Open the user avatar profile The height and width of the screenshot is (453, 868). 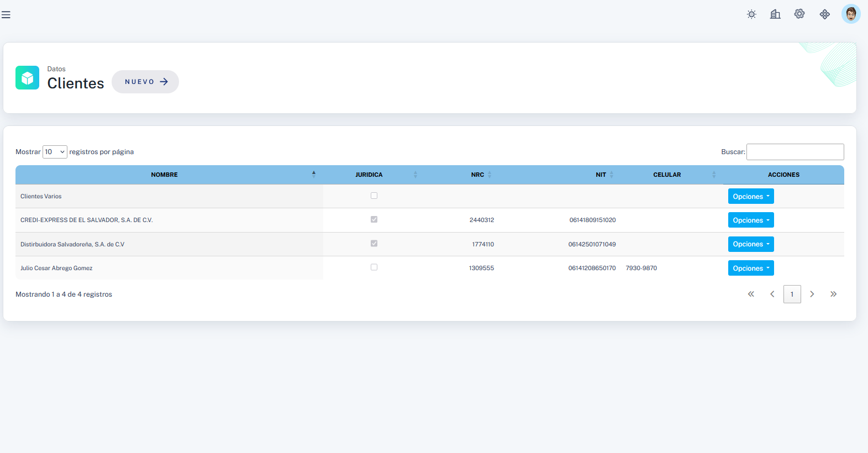point(851,14)
